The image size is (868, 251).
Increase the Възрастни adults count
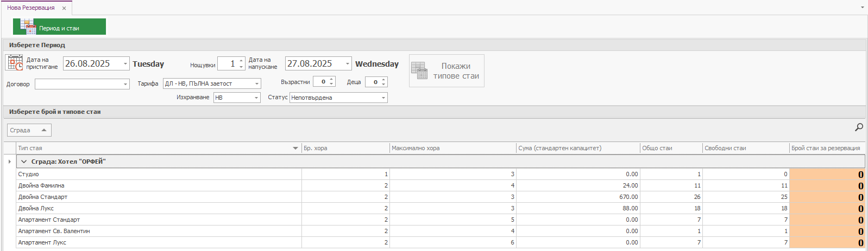pyautogui.click(x=331, y=79)
